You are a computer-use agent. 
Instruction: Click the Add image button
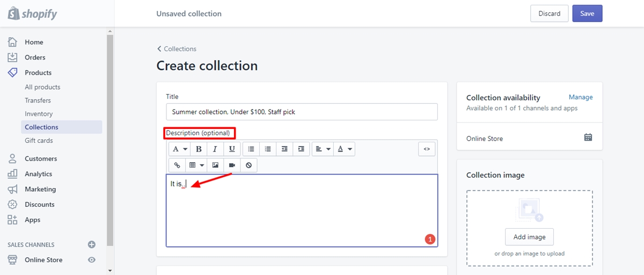529,237
